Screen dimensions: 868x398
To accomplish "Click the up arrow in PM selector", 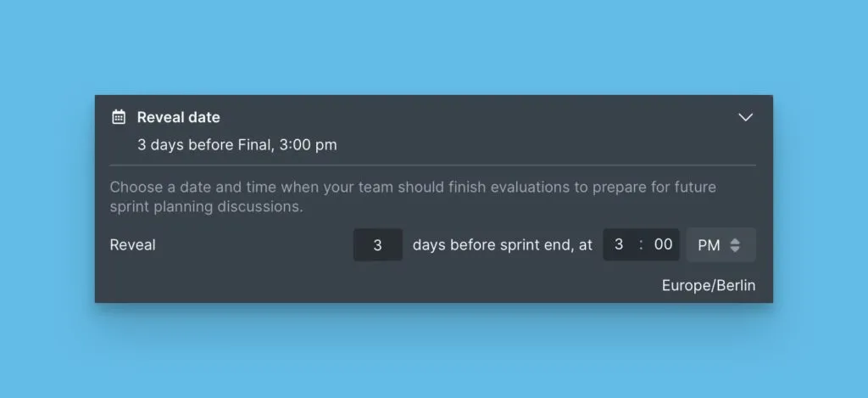I will (x=735, y=241).
